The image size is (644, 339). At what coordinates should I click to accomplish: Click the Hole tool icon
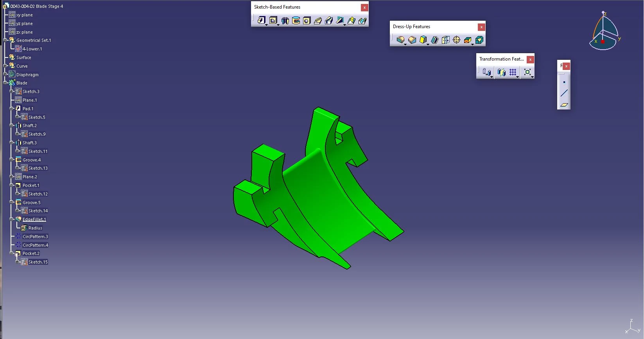[307, 21]
